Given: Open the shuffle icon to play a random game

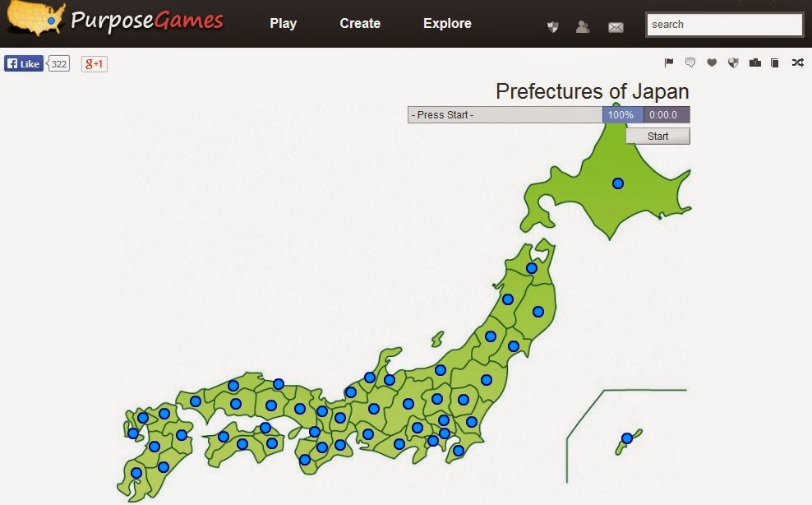Looking at the screenshot, I should 797,62.
